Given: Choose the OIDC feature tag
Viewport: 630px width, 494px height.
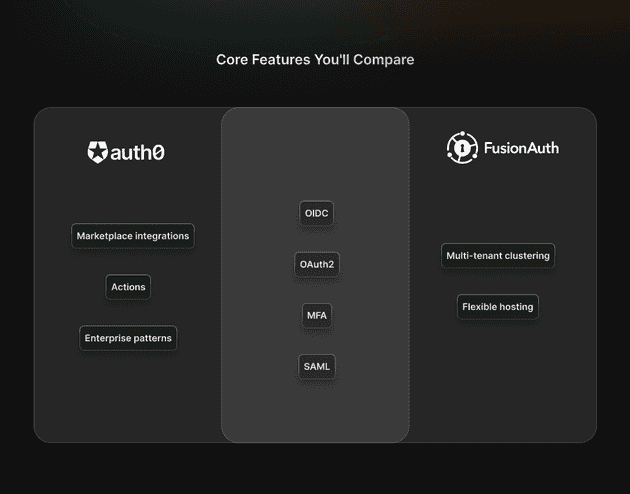Looking at the screenshot, I should point(316,213).
